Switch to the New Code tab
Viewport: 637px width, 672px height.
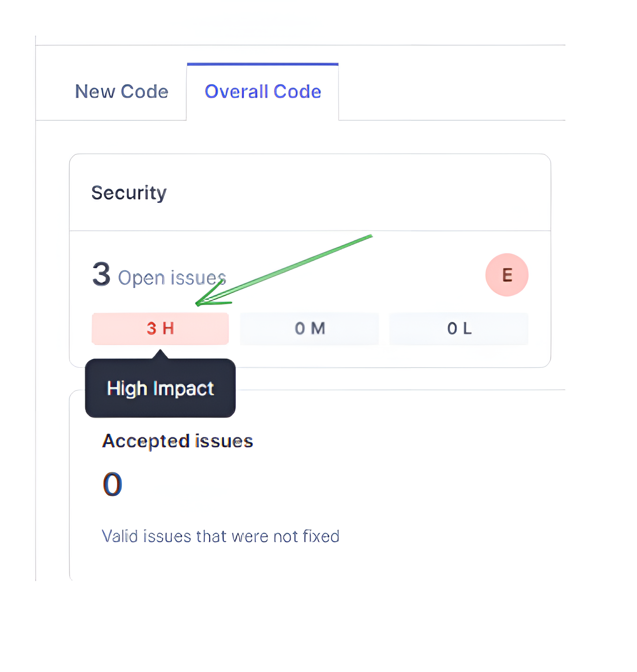pos(121,92)
